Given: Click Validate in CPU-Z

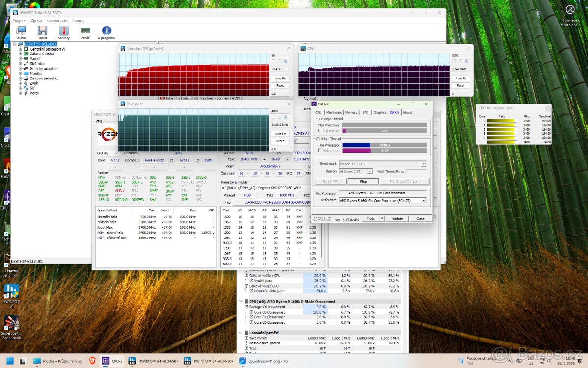Looking at the screenshot, I should pyautogui.click(x=397, y=218).
